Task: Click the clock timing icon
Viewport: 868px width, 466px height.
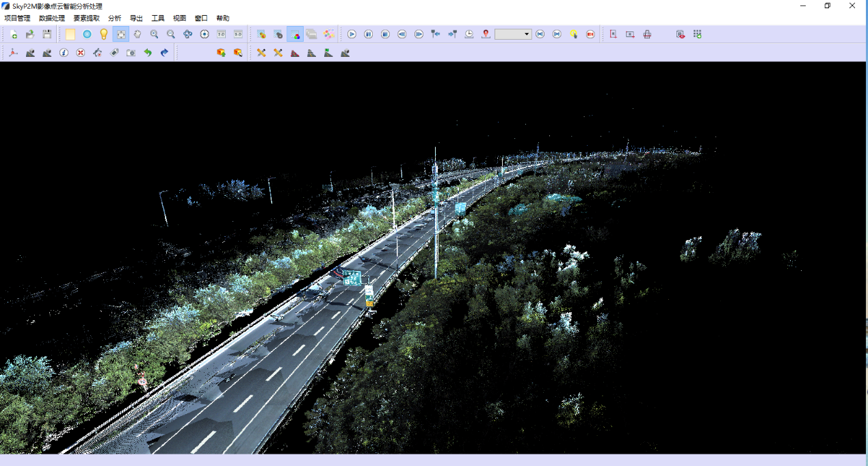Action: [469, 34]
